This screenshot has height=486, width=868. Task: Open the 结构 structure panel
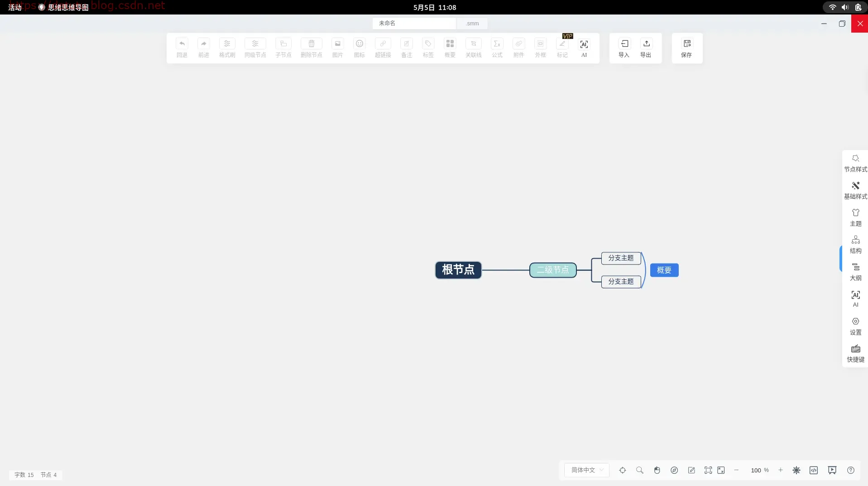point(855,245)
